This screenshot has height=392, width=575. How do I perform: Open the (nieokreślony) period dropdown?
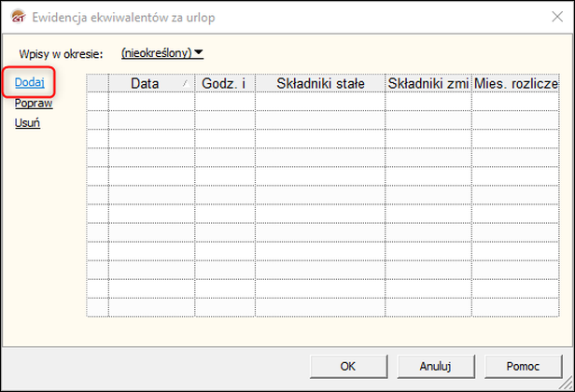coord(162,54)
